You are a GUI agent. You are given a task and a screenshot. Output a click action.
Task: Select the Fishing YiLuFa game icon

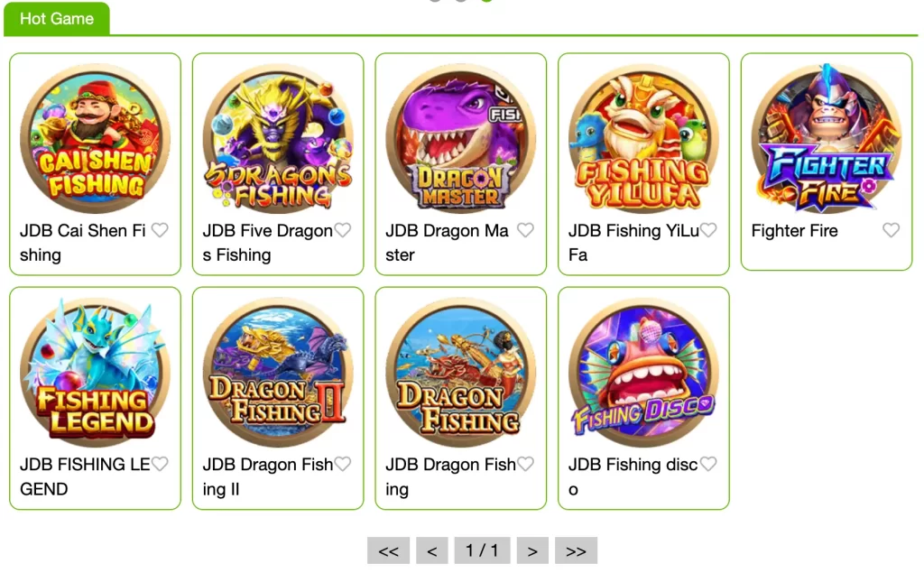click(x=643, y=139)
